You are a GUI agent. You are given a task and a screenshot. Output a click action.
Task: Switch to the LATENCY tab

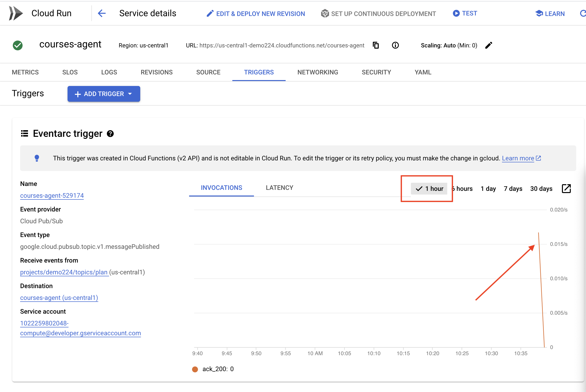click(279, 188)
